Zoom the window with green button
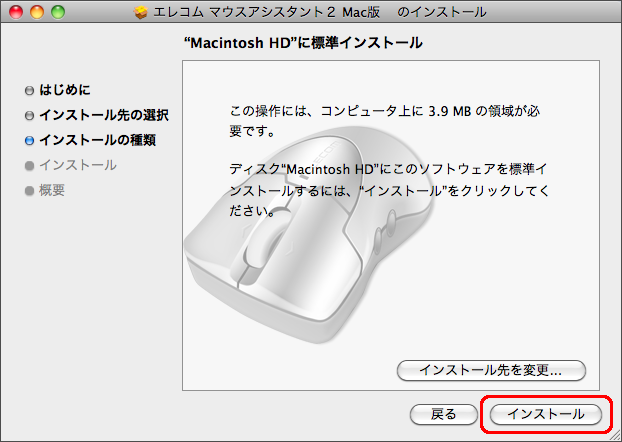The image size is (622, 442). 58,12
